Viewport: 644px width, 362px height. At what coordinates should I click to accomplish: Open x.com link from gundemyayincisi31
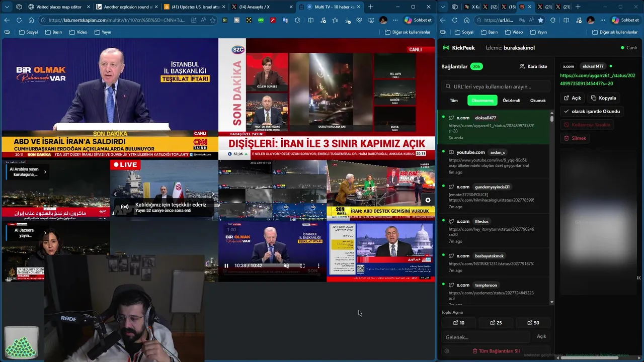coord(494,197)
